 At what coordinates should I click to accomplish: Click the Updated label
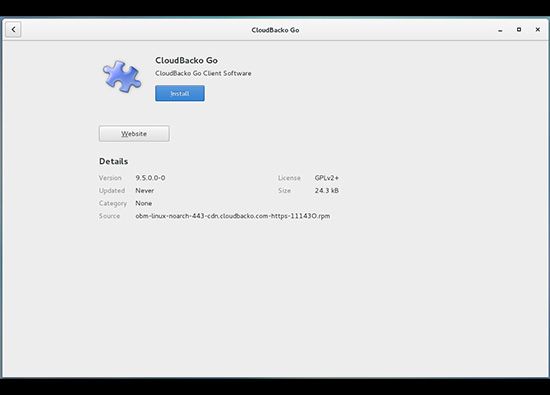[x=112, y=190]
